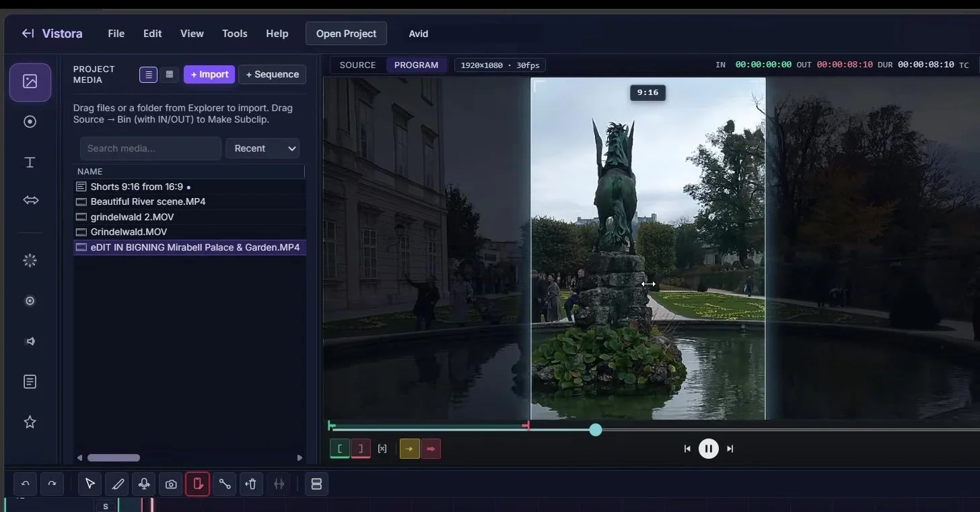
Task: Select the arrow selection tool
Action: 90,484
